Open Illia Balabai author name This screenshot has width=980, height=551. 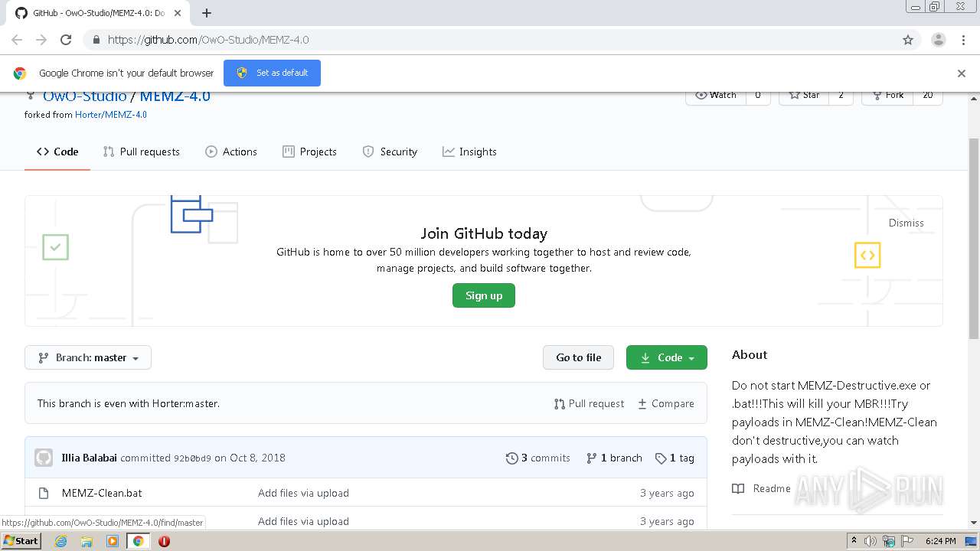pos(89,458)
